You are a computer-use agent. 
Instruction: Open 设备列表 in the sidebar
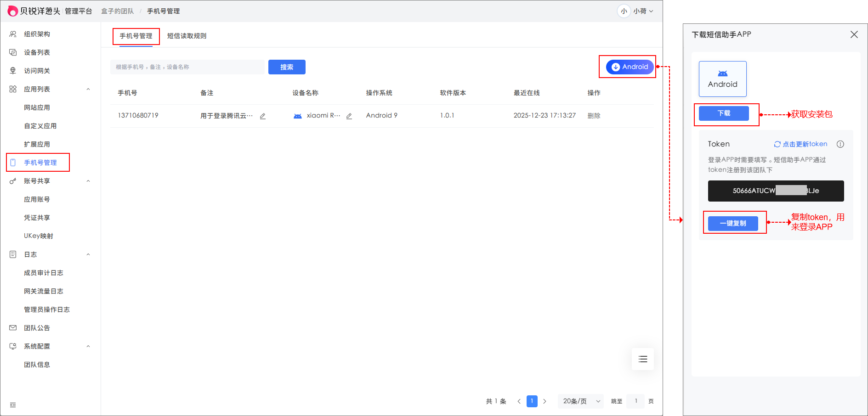(37, 52)
